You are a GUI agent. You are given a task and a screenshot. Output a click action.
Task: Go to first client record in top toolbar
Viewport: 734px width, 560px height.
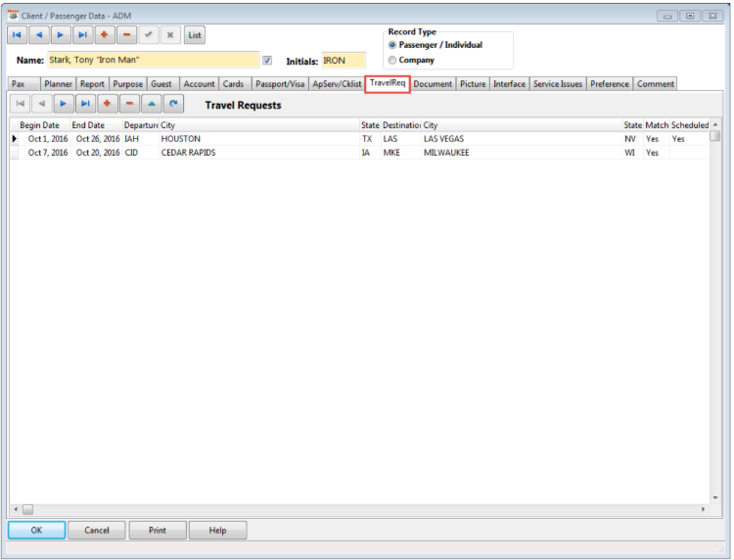click(x=17, y=35)
